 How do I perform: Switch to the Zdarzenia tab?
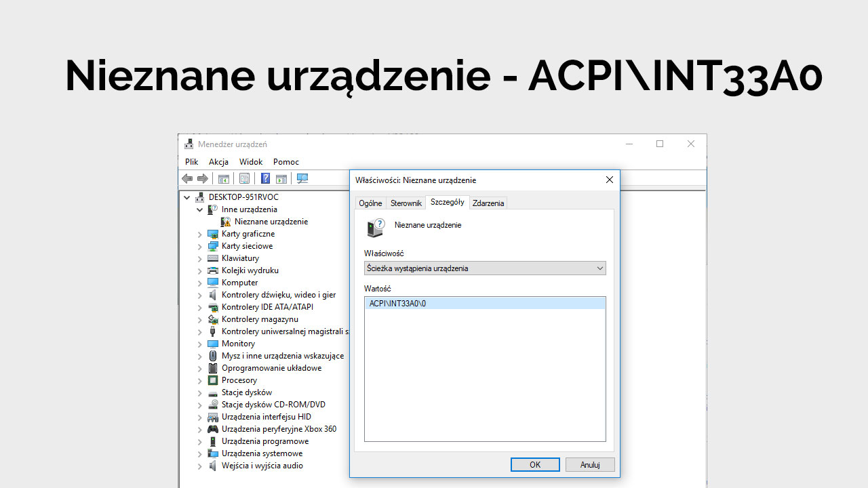pyautogui.click(x=488, y=203)
